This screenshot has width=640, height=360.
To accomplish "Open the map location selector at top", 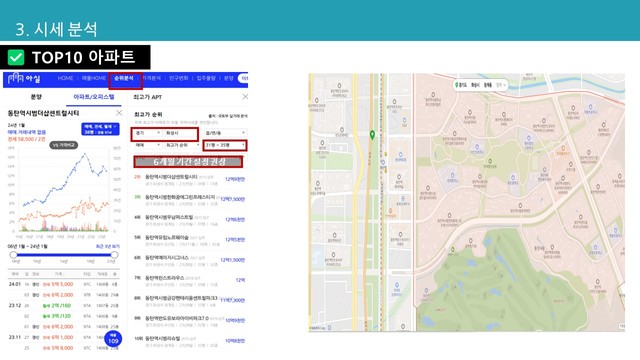I will 480,85.
